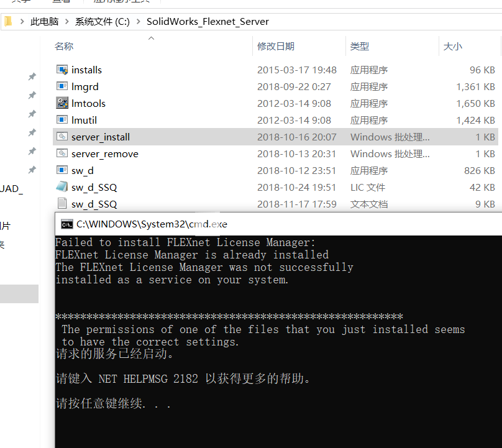Click the pin icon beside the installs row

pos(32,76)
